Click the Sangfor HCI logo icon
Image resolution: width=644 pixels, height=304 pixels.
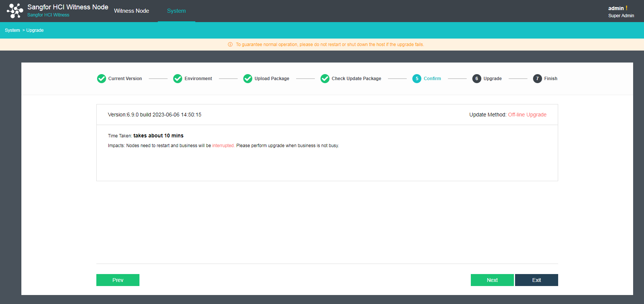[x=15, y=11]
